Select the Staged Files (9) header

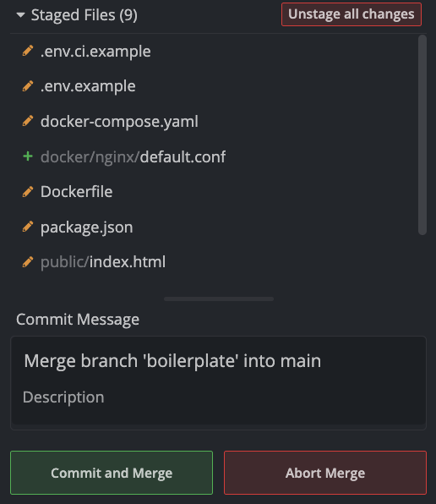[84, 15]
